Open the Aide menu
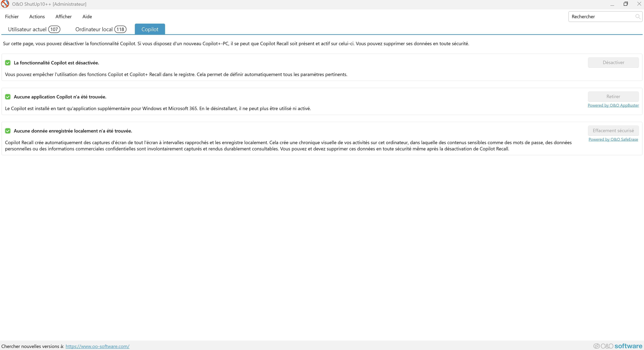644x350 pixels. (x=87, y=17)
